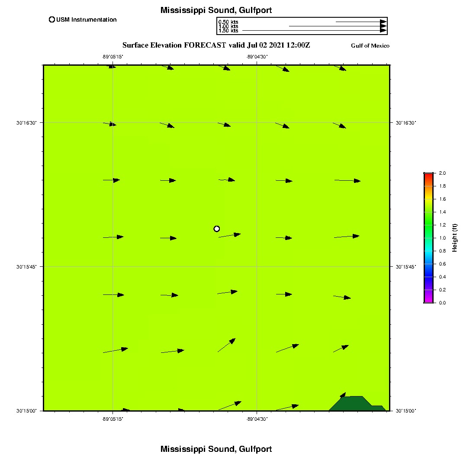Click the red top end of height colorbar

click(x=428, y=175)
